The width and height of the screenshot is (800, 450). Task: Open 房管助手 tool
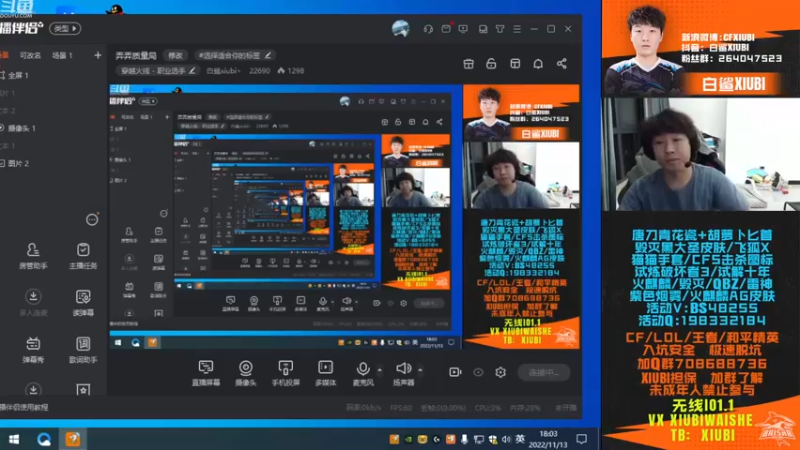[33, 256]
